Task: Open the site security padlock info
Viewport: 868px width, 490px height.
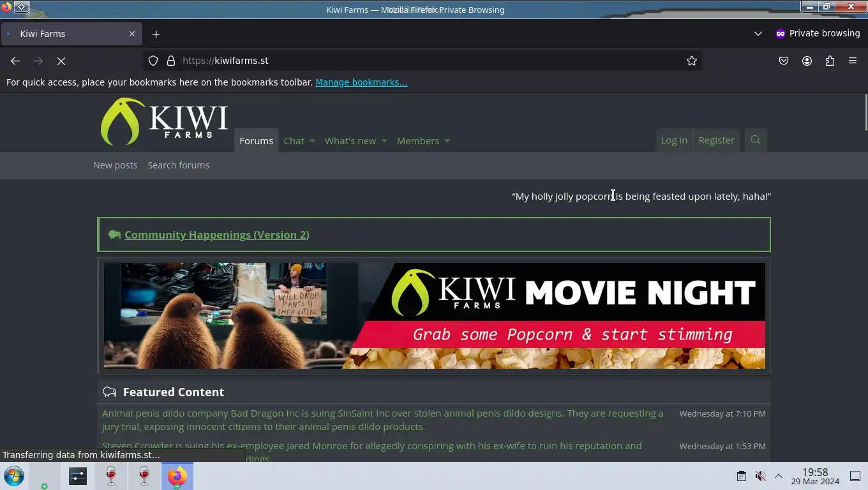Action: click(x=171, y=61)
